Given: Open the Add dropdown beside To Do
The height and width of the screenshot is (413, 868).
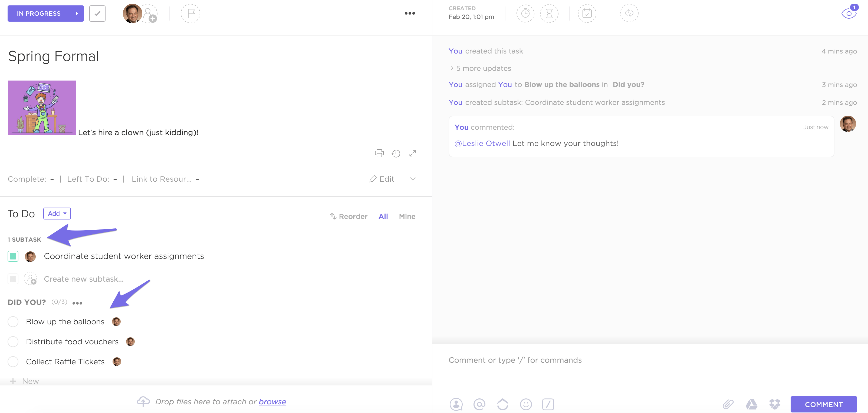Looking at the screenshot, I should pyautogui.click(x=57, y=214).
